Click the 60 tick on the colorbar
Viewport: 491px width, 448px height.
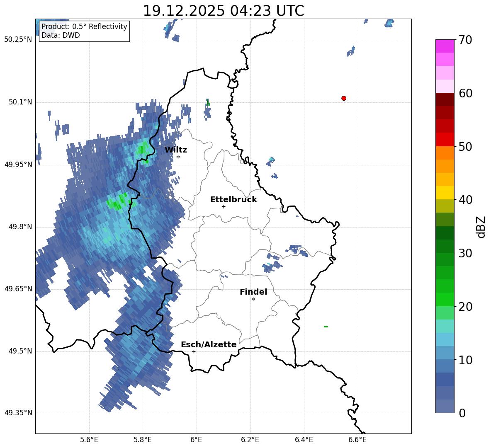(x=465, y=93)
